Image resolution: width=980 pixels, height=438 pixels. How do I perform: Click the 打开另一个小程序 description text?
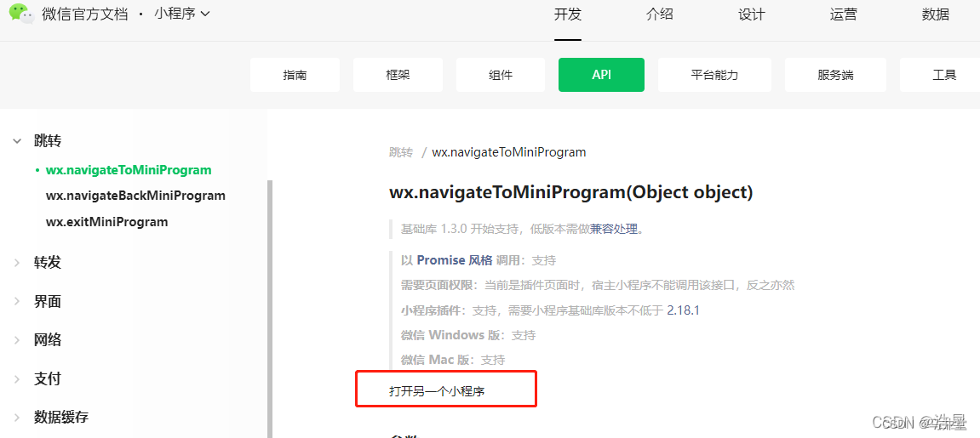[438, 392]
